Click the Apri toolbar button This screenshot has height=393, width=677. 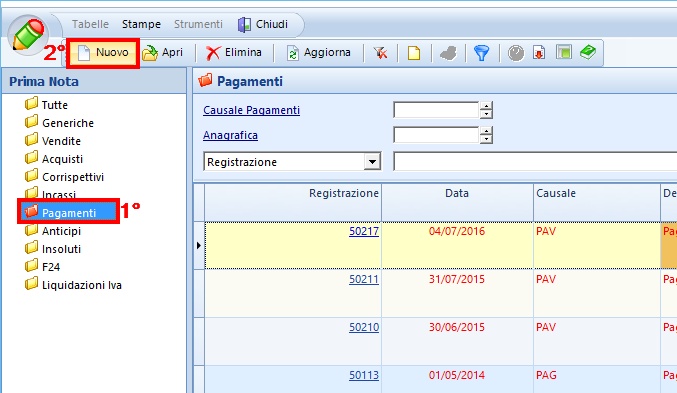pyautogui.click(x=163, y=53)
